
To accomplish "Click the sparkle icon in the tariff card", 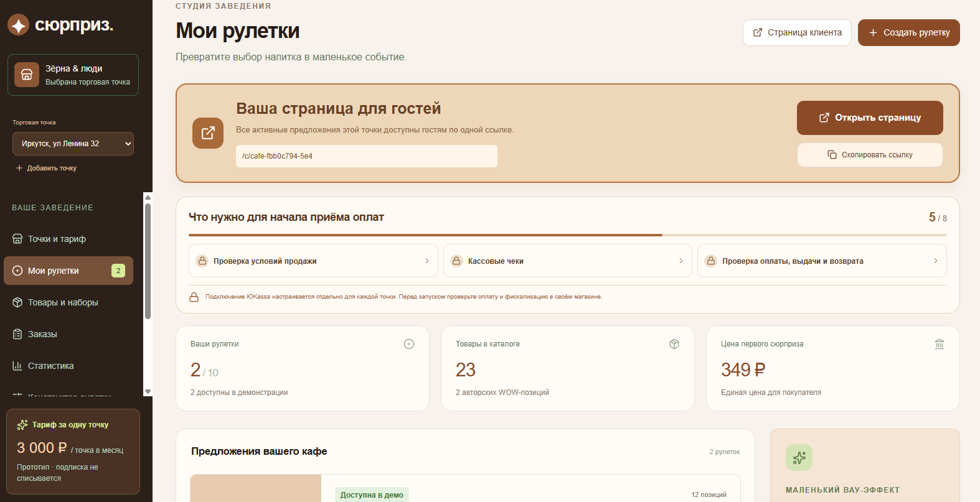I will (22, 425).
